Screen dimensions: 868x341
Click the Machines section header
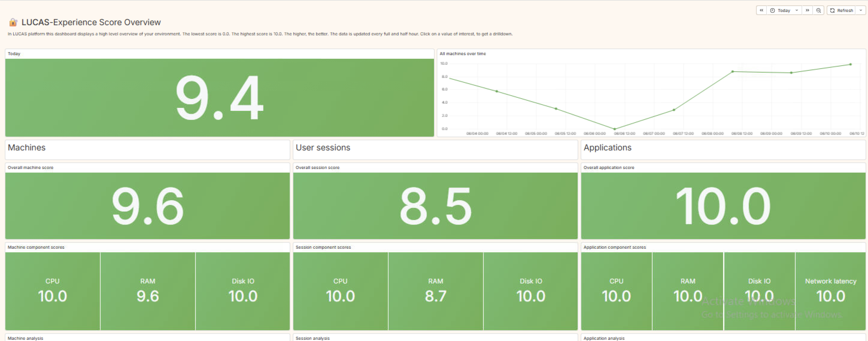pos(26,148)
